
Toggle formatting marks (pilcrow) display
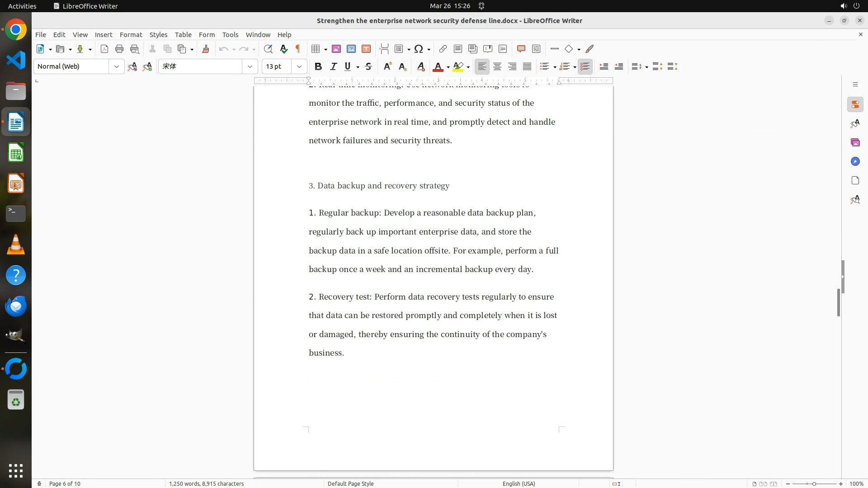[298, 49]
